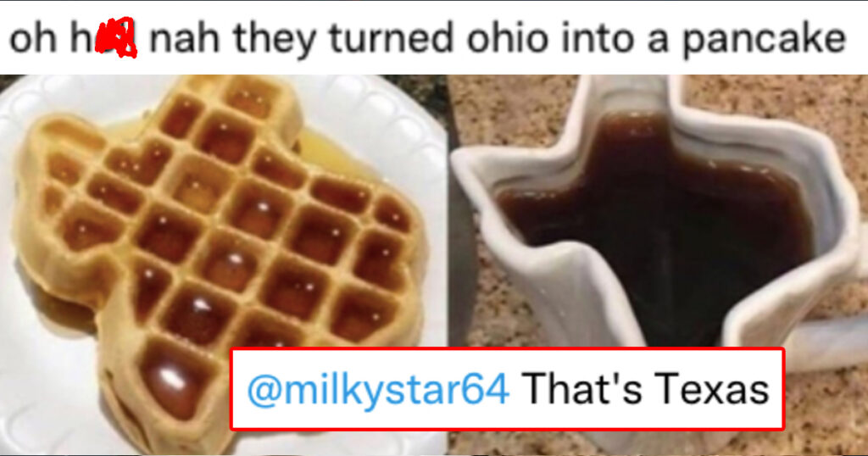This screenshot has width=868, height=456.
Task: Select the Texas-shaped waffle photo
Action: (x=224, y=264)
